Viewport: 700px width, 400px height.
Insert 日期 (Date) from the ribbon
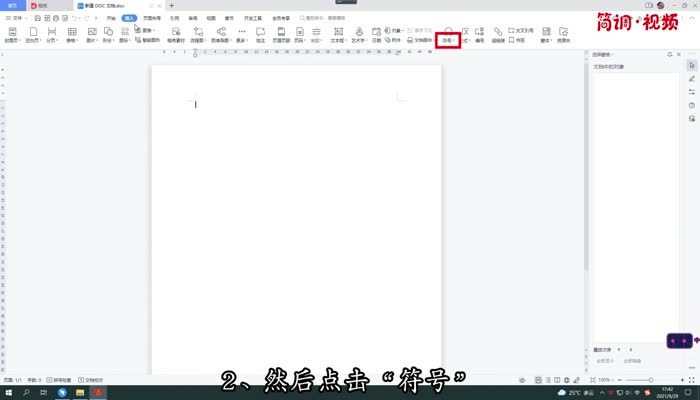[376, 36]
